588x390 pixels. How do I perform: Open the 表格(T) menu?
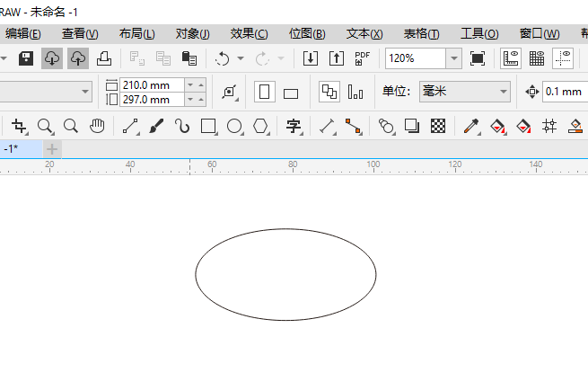(422, 34)
